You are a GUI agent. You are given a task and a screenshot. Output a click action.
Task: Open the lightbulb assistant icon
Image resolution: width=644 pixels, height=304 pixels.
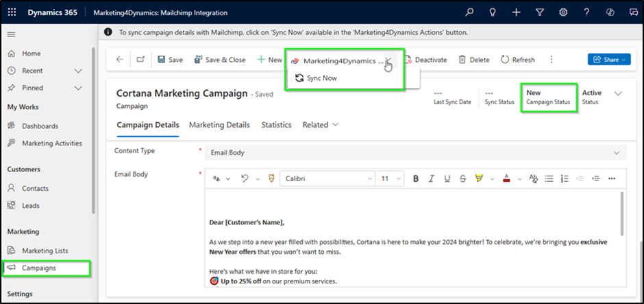pyautogui.click(x=493, y=12)
